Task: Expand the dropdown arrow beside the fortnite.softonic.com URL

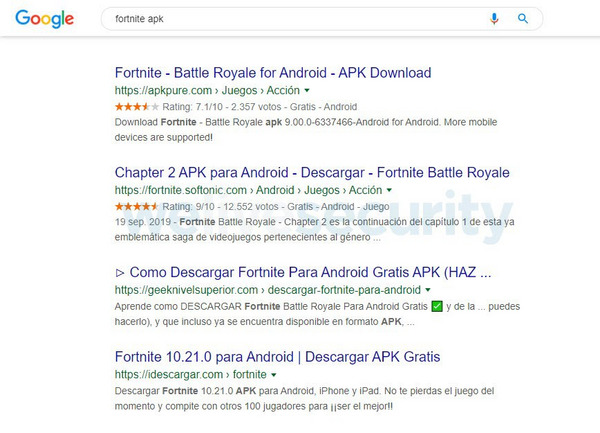Action: [x=389, y=190]
